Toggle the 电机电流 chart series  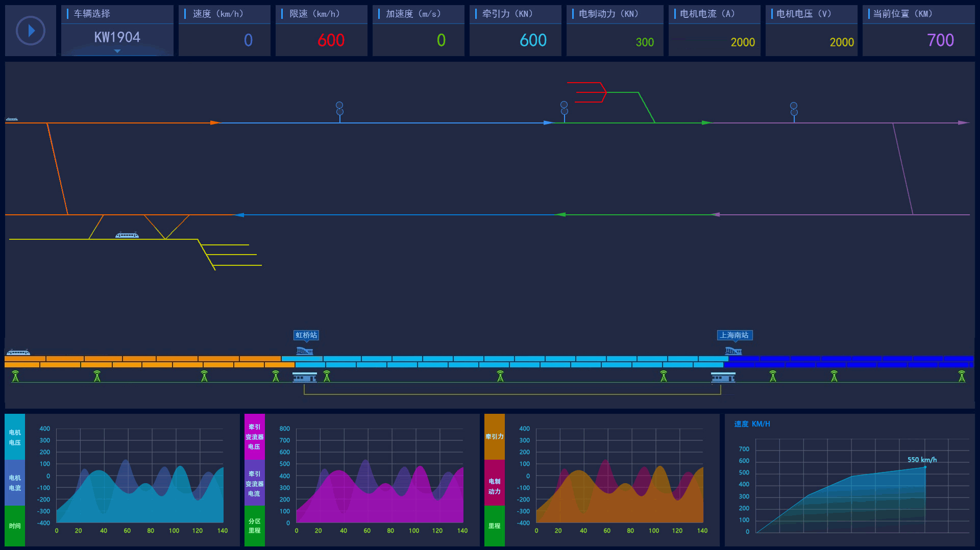[15, 483]
